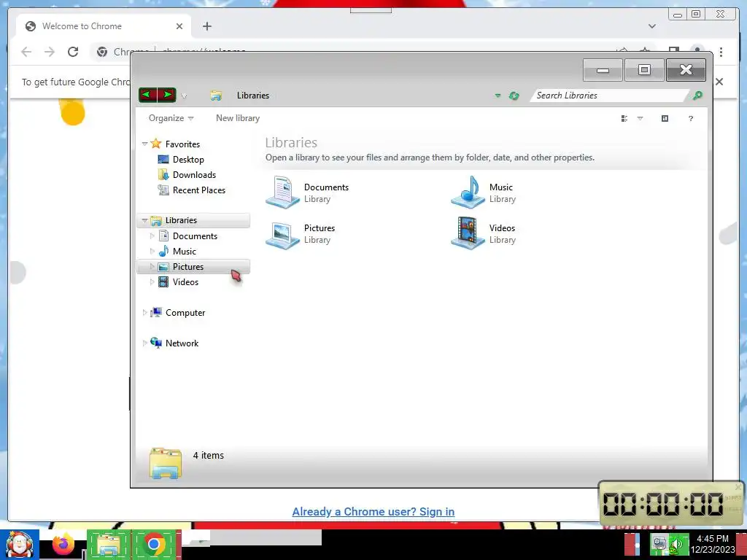Select Libraries in the navigation pane
Screen dimensions: 747x560
pyautogui.click(x=181, y=220)
